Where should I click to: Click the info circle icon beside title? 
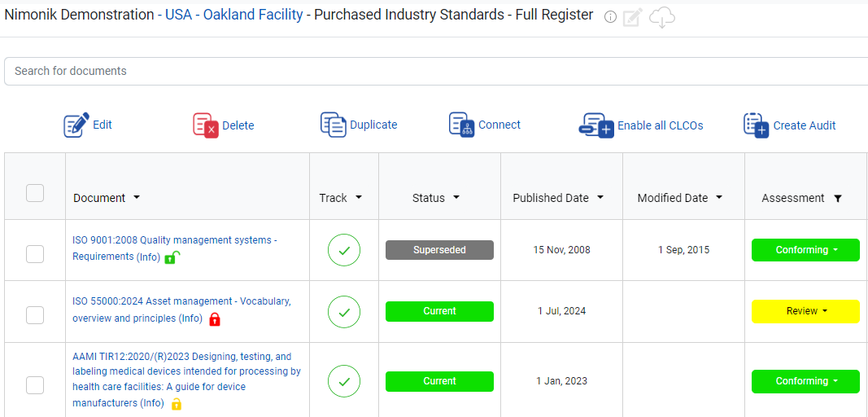click(x=610, y=17)
